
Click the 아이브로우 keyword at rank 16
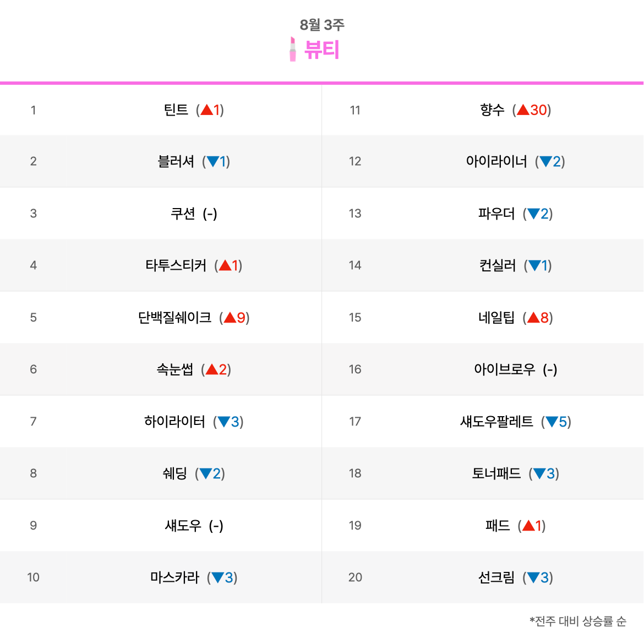tap(504, 369)
